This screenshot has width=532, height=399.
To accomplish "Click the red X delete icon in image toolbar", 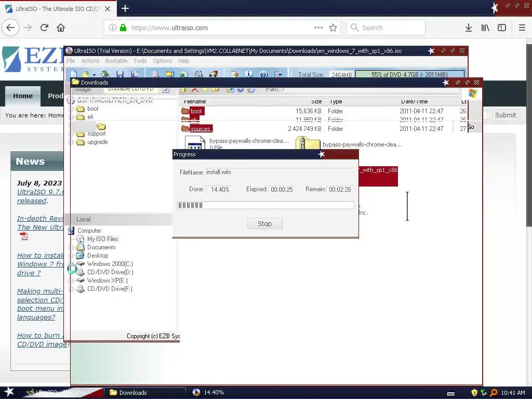I will 195,89.
